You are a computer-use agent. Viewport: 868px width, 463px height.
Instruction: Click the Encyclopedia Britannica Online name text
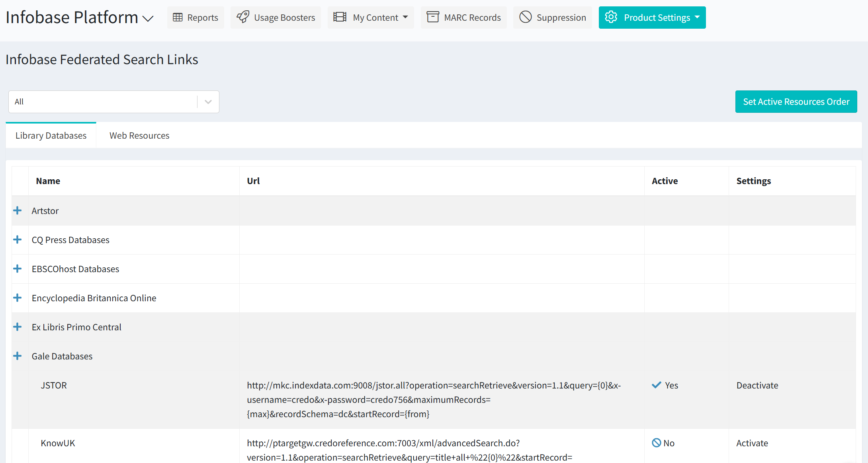coord(94,298)
